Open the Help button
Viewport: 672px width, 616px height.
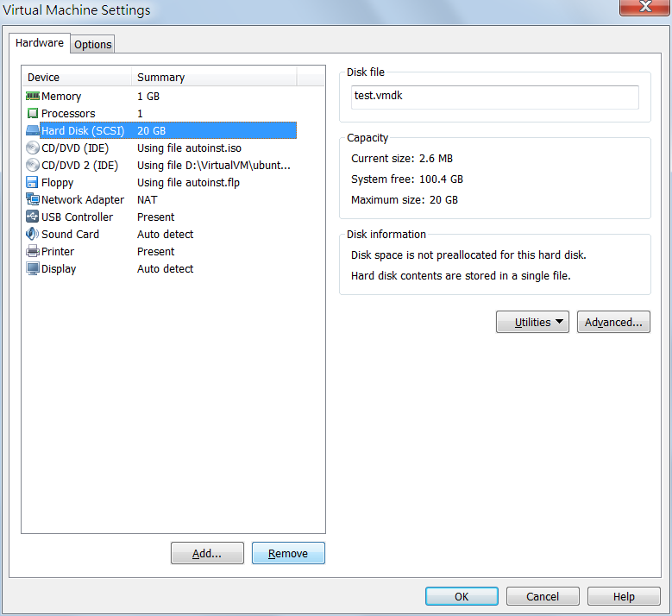click(624, 596)
